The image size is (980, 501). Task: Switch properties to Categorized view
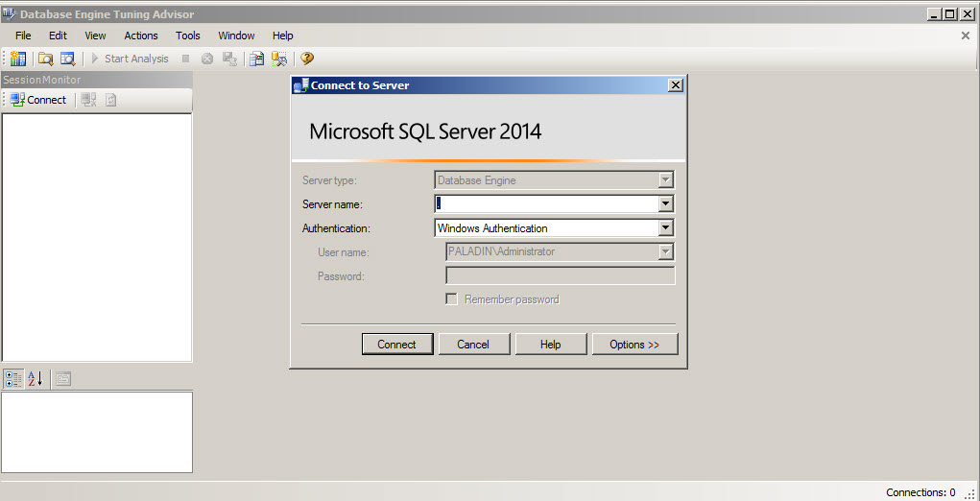(x=14, y=379)
